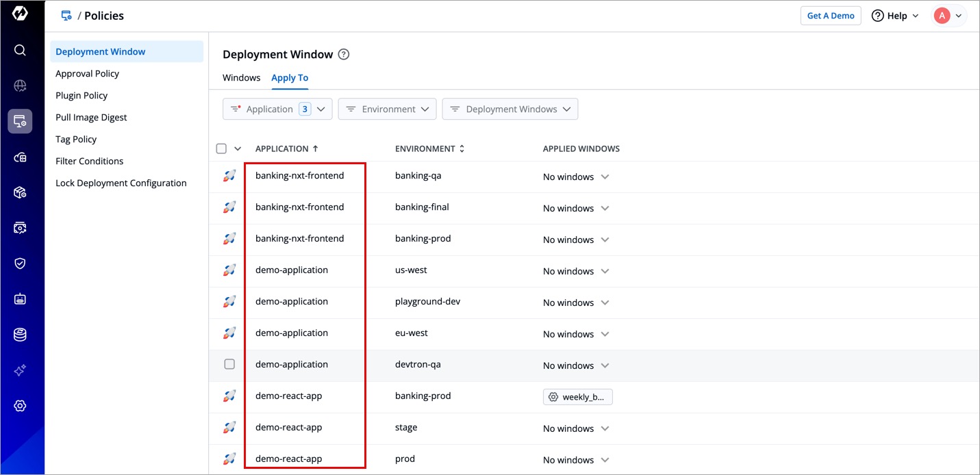Click the weekly_b... applied window chip

577,397
